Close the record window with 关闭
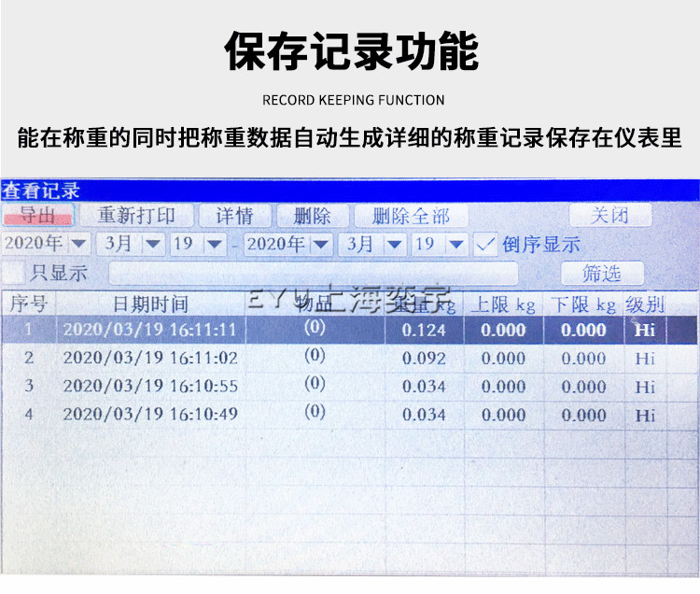700x594 pixels. tap(609, 215)
